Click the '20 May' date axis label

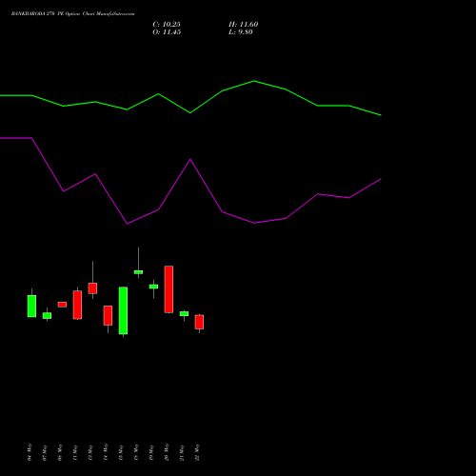167,452
